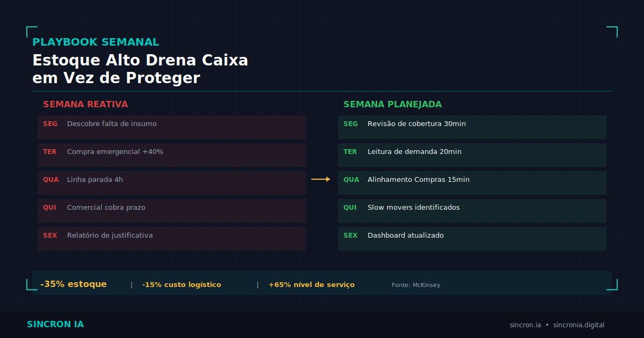Click the bottom-right teal corner bracket

point(612,284)
